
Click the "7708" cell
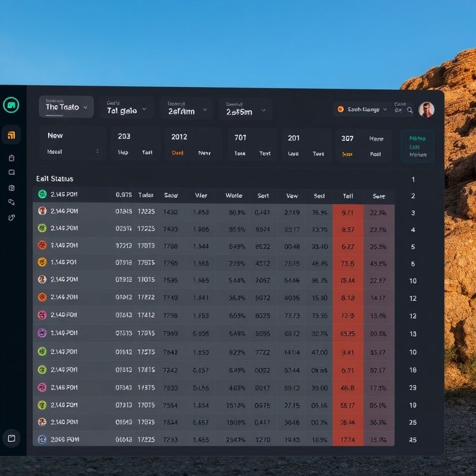[170, 246]
